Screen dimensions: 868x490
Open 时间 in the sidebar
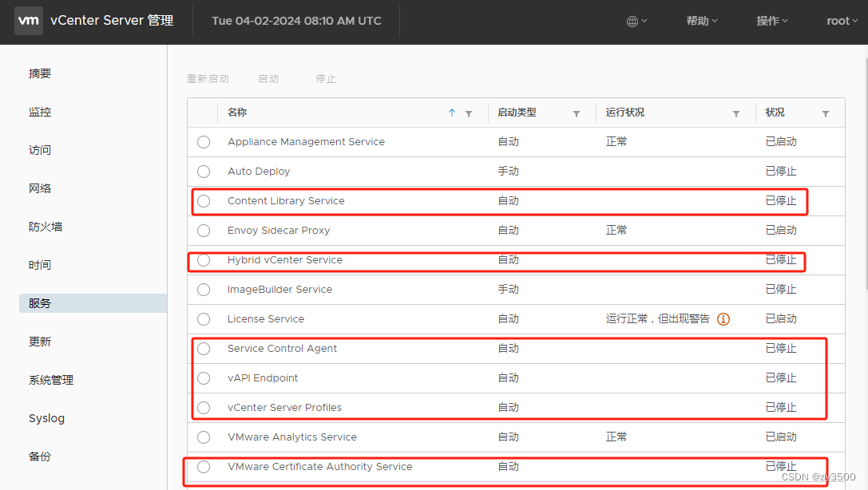pyautogui.click(x=40, y=265)
